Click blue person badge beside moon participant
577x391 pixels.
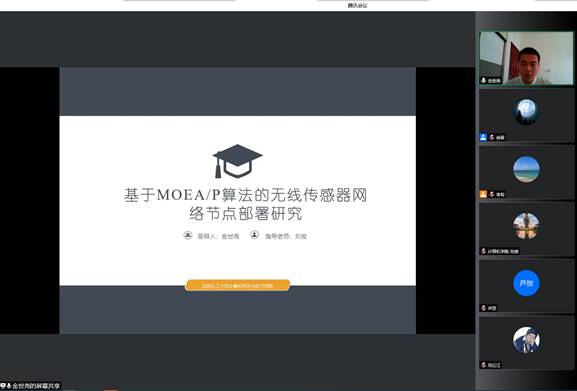click(484, 137)
